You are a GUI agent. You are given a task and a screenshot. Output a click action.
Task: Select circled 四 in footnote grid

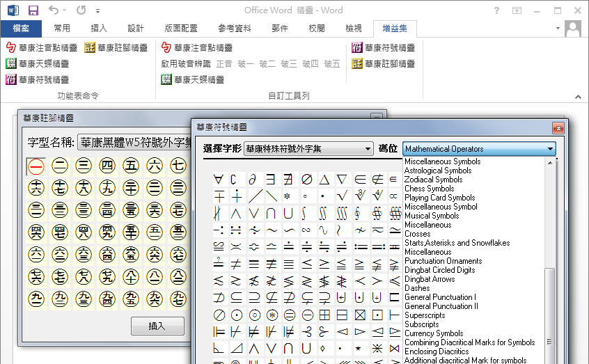click(107, 166)
